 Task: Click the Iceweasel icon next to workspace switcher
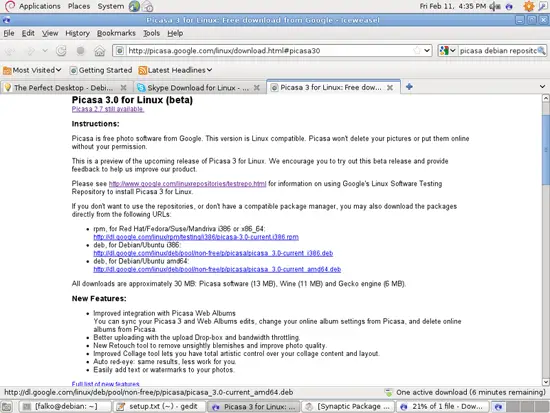pyautogui.click(x=498, y=406)
